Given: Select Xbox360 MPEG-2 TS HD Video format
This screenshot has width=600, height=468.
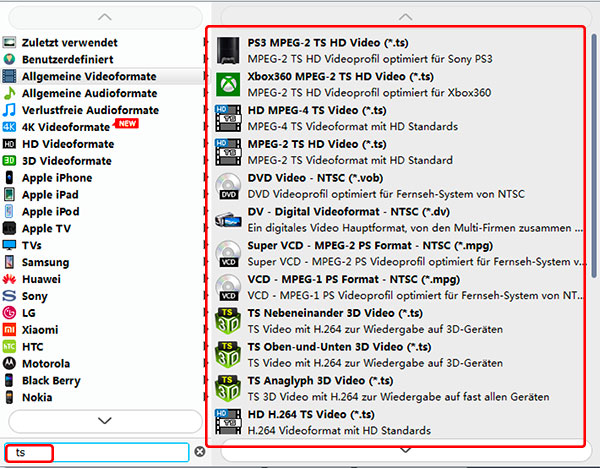Looking at the screenshot, I should pos(398,84).
